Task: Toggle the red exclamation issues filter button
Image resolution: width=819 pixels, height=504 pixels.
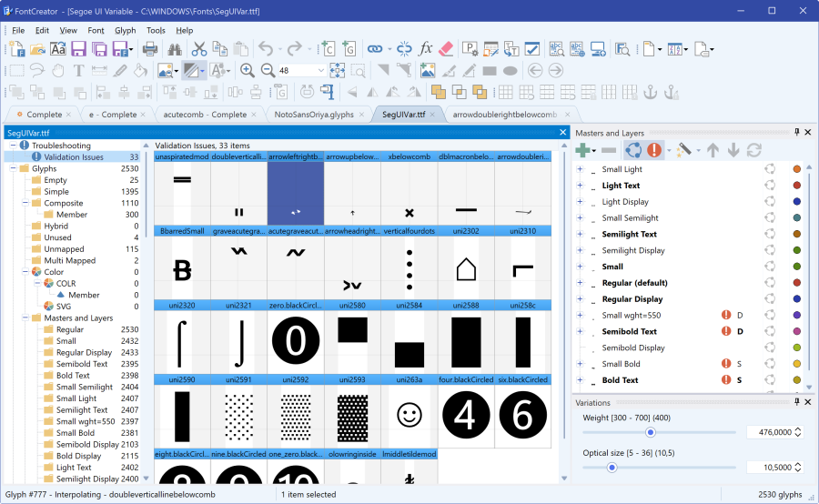Action: tap(654, 150)
